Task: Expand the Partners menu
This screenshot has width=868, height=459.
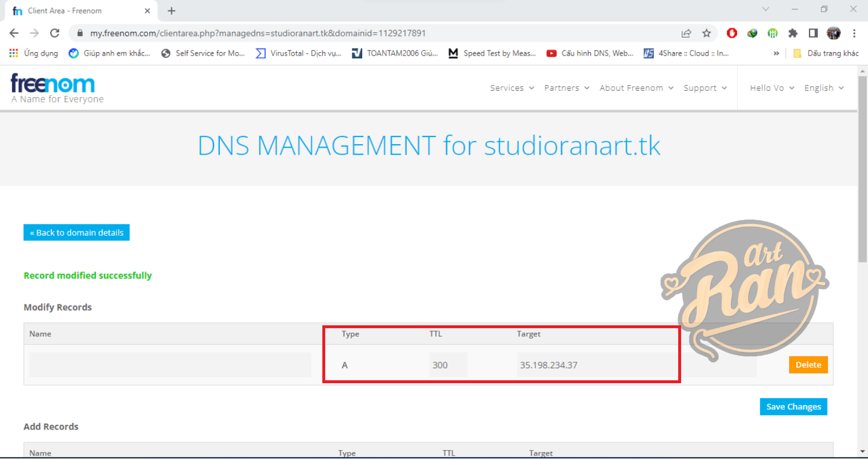Action: coord(567,88)
